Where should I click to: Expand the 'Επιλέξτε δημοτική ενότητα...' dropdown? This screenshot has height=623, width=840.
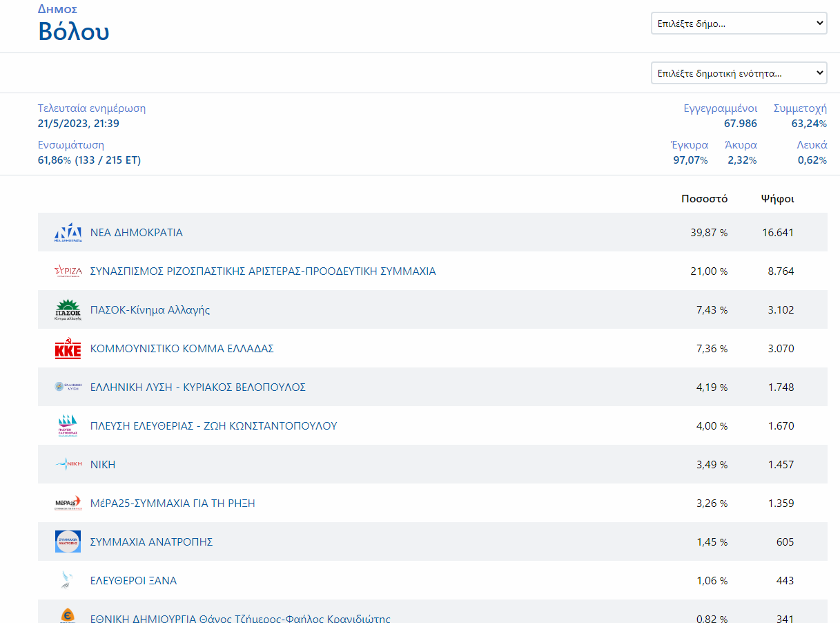pos(739,73)
